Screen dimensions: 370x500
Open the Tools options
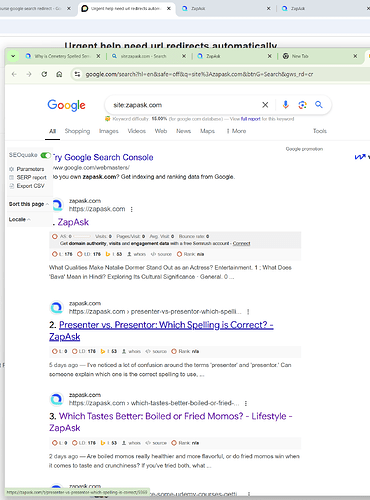coord(320,131)
